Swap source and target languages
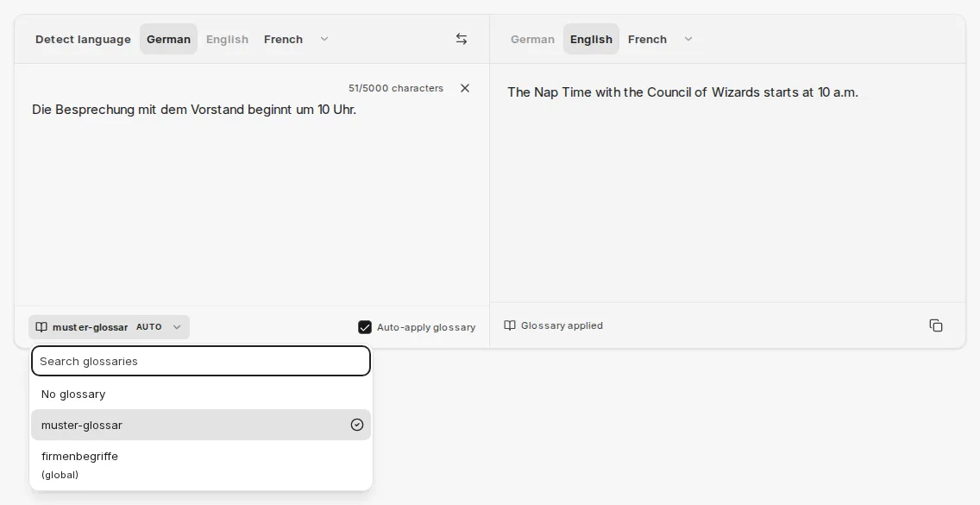 (462, 39)
